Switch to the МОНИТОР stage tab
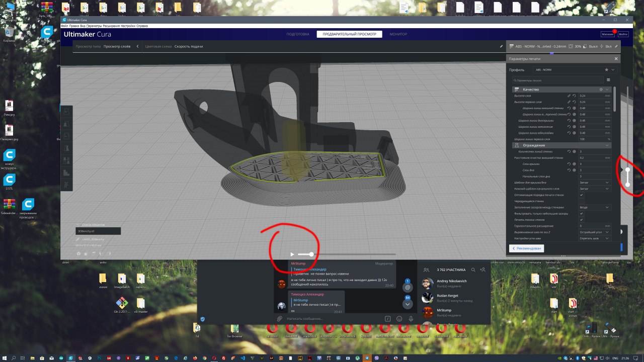 pos(398,34)
